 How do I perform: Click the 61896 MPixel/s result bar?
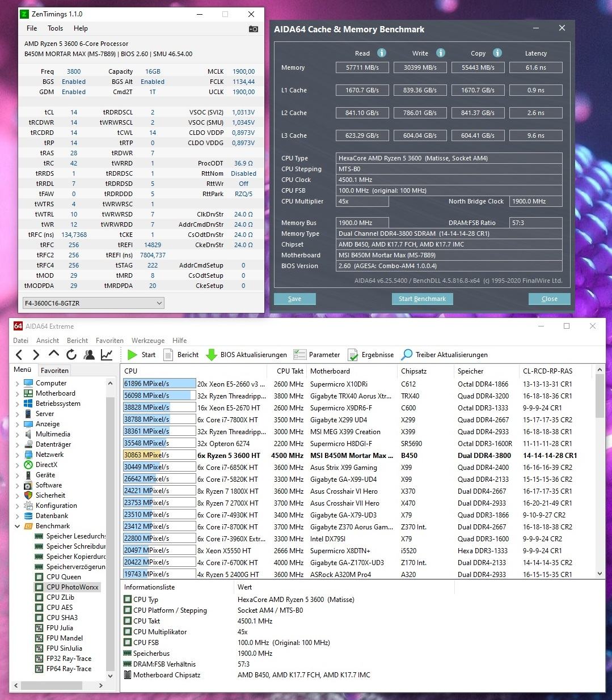[159, 384]
